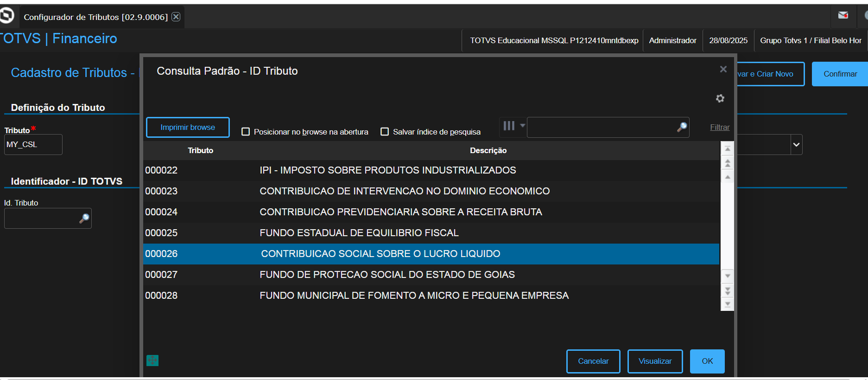Confirm the selection with the OK button
868x380 pixels.
(x=707, y=361)
